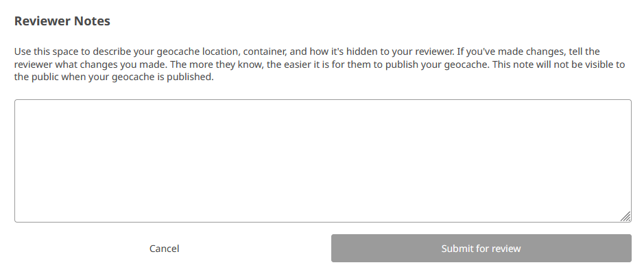The image size is (644, 278).
Task: Click inside the Reviewer Notes text area
Action: click(x=322, y=161)
